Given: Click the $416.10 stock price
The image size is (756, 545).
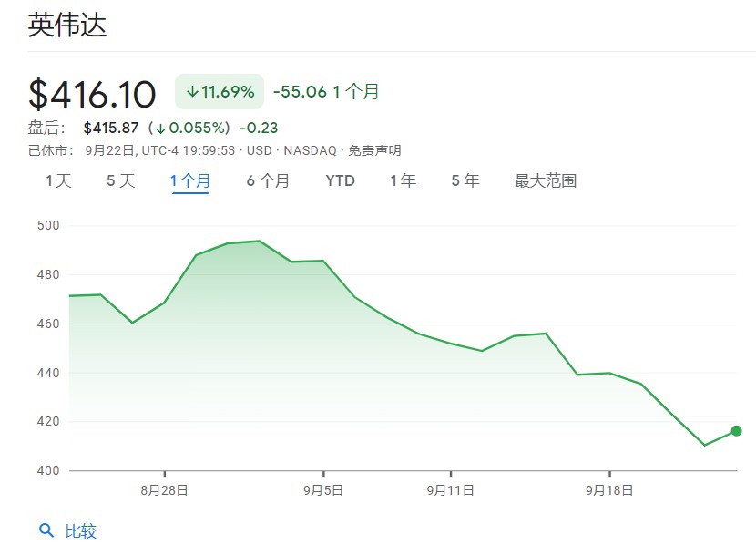Looking at the screenshot, I should pyautogui.click(x=92, y=93).
